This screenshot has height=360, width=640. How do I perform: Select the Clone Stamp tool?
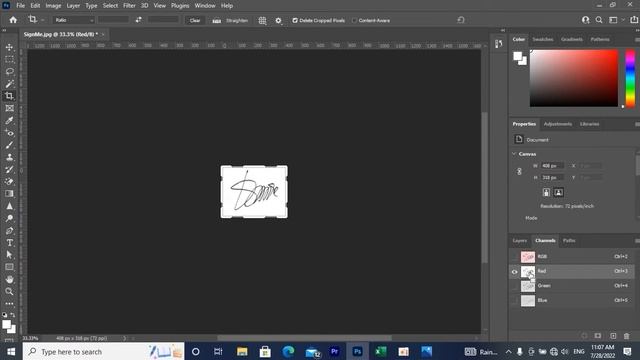(x=9, y=157)
